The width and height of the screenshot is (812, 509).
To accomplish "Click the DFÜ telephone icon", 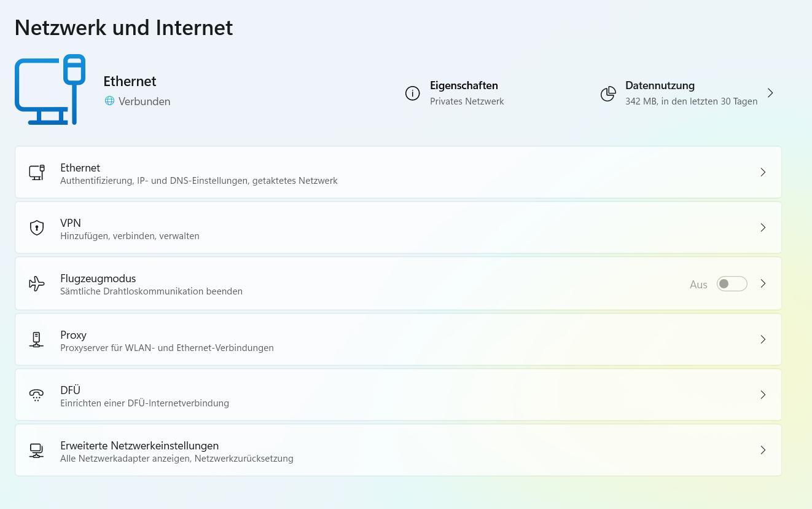I will point(37,395).
